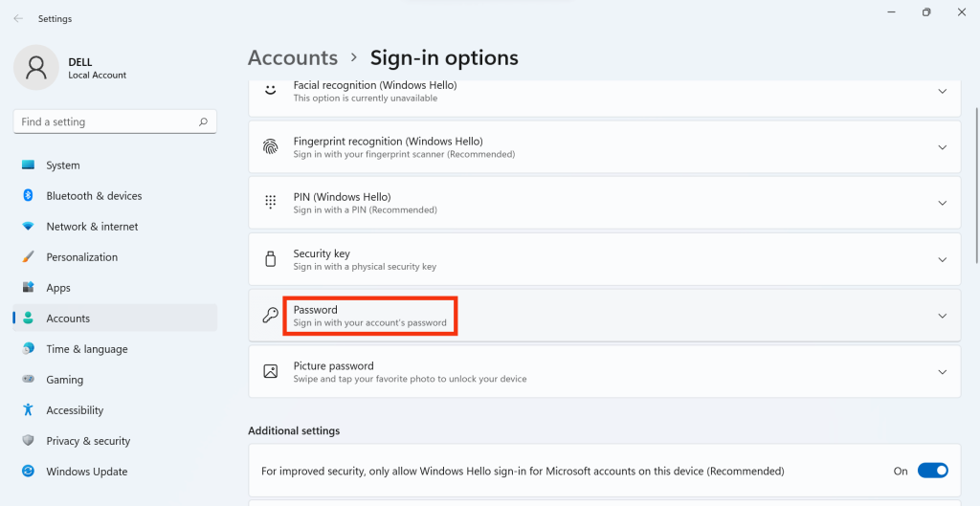Image resolution: width=980 pixels, height=506 pixels.
Task: Click the Password key icon
Action: (270, 316)
